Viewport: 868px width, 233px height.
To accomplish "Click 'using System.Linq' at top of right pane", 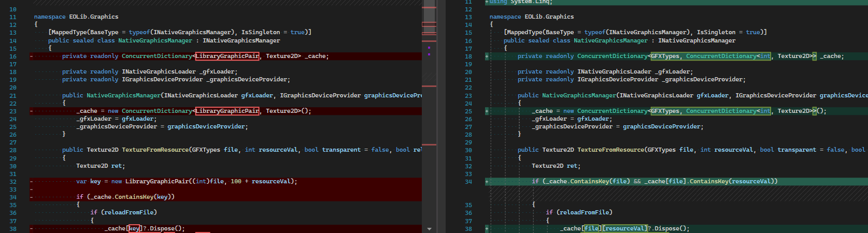I will (x=521, y=2).
